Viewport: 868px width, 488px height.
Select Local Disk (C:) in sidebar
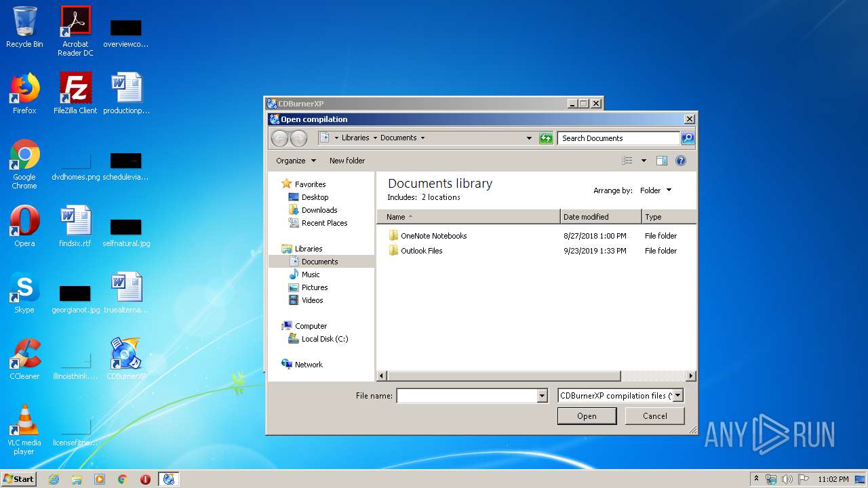click(x=324, y=339)
